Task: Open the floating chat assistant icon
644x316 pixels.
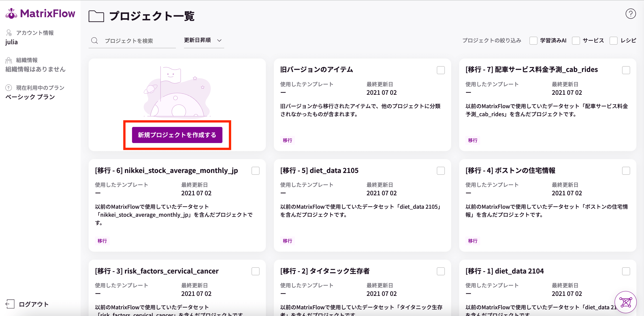Action: pyautogui.click(x=625, y=302)
